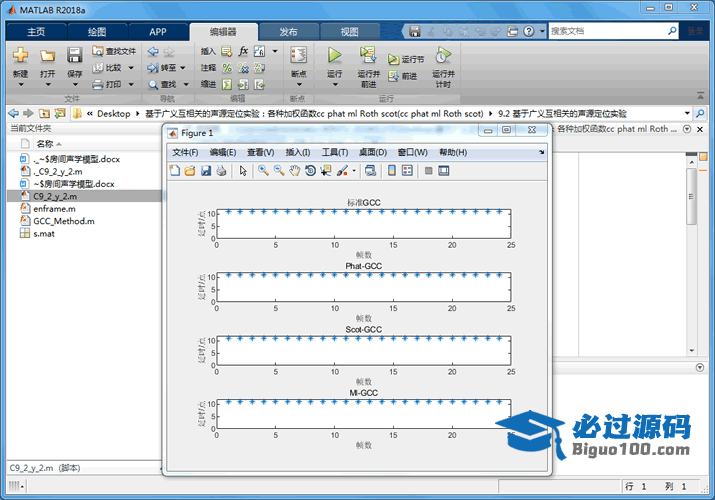715x500 pixels.
Task: Click the print icon in Figure toolbar
Action: (x=221, y=171)
